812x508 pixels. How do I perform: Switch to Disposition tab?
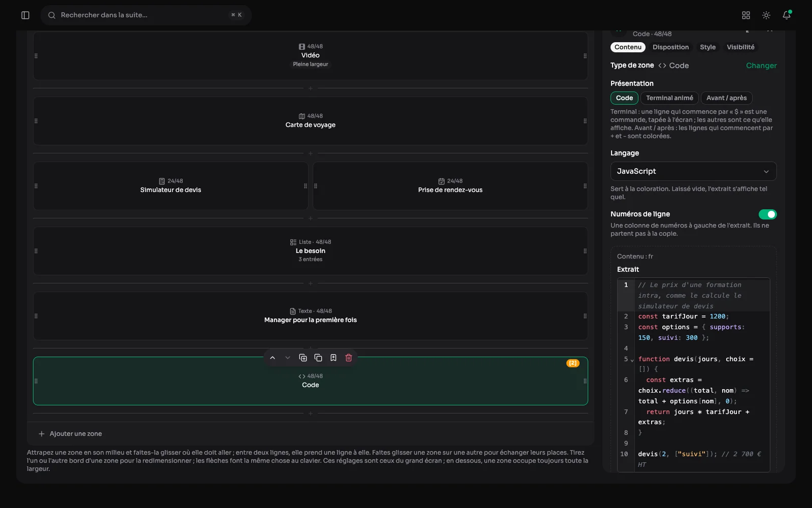670,47
